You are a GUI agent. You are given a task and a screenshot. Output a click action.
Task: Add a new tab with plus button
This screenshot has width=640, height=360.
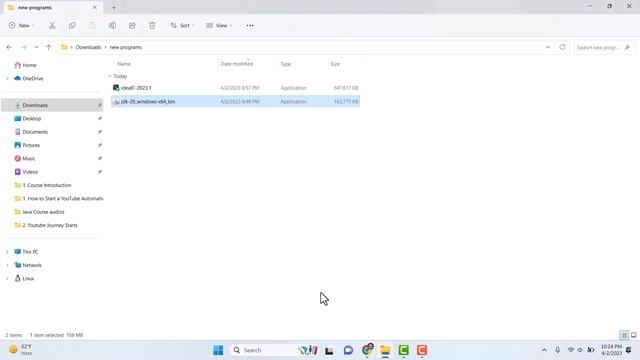coord(114,7)
